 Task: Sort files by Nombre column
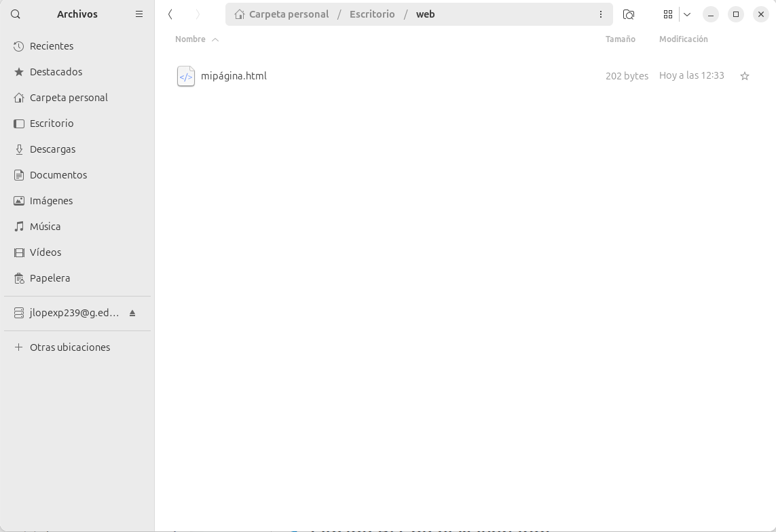click(191, 39)
